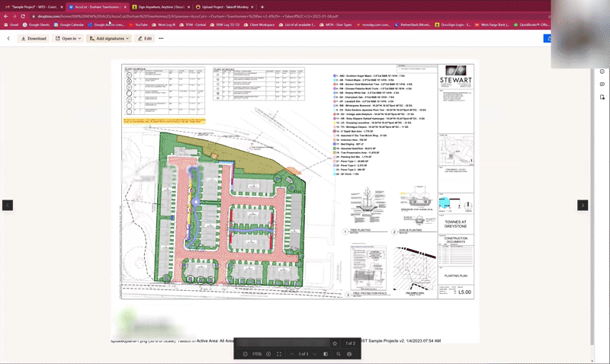
Task: Zoom in next to the 175% value
Action: [x=268, y=354]
